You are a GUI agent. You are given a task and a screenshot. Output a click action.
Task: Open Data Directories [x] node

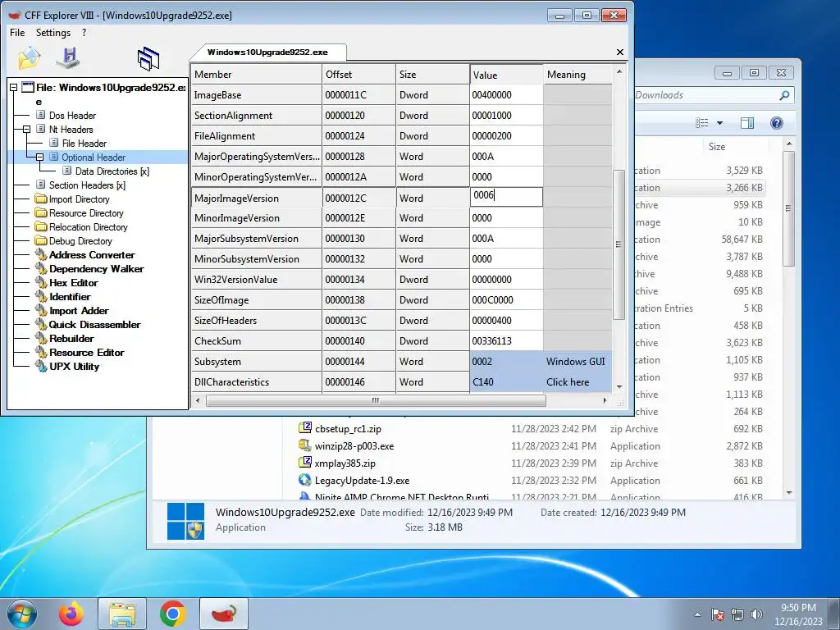(112, 171)
